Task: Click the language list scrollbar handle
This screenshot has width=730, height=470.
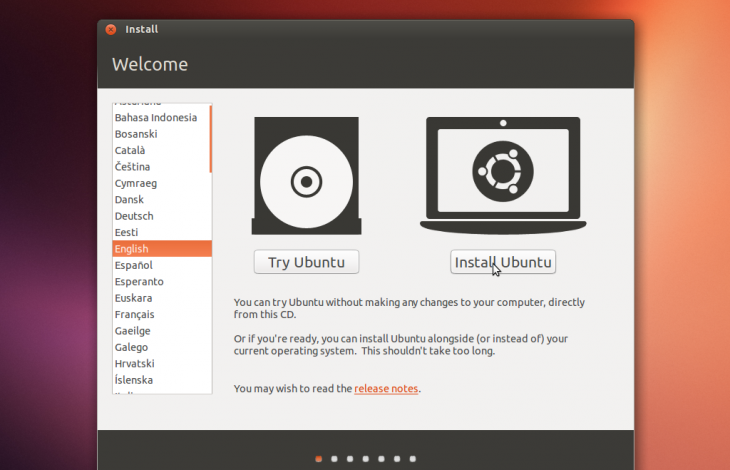Action: tap(210, 139)
